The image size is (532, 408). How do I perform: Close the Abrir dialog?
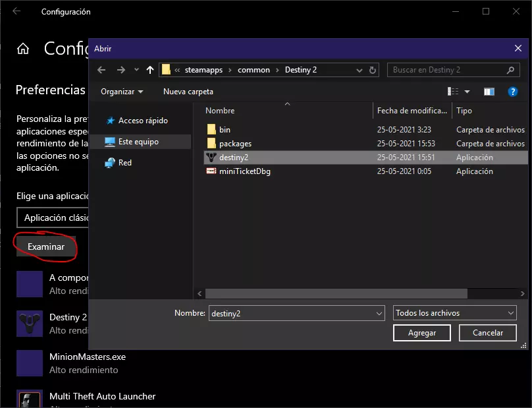click(x=518, y=49)
